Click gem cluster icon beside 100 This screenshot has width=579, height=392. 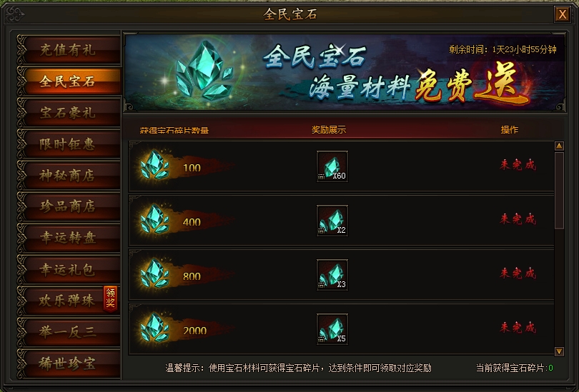(x=155, y=164)
